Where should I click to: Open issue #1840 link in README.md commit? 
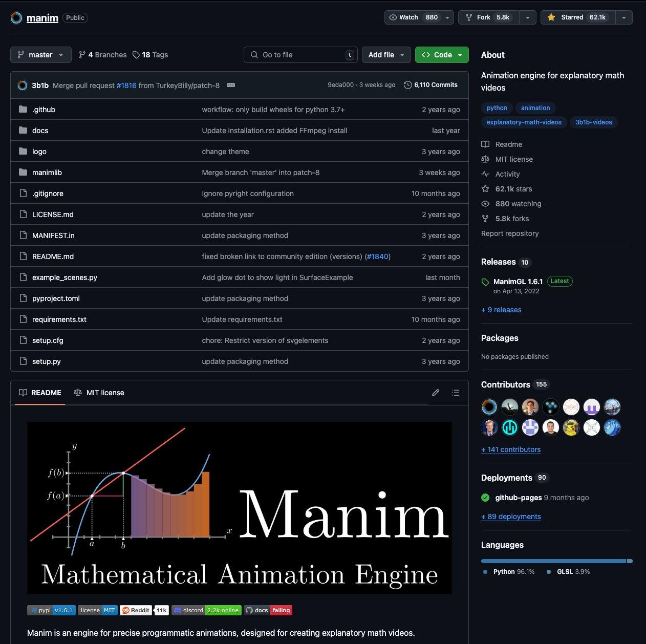[378, 256]
